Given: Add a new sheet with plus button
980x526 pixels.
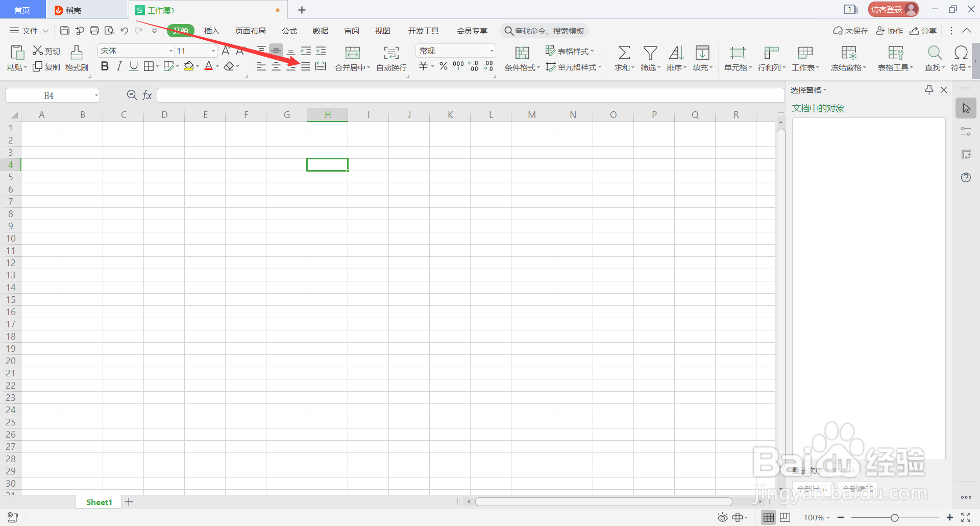Looking at the screenshot, I should 129,502.
